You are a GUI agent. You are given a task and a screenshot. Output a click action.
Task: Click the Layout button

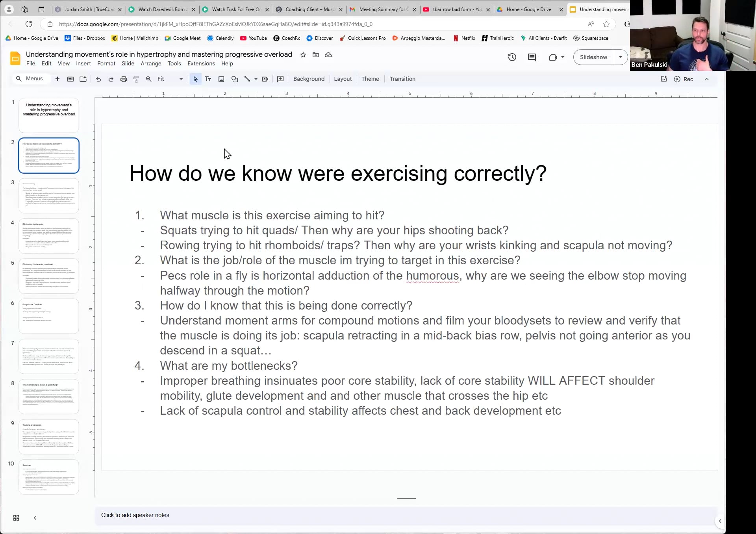[x=343, y=79]
